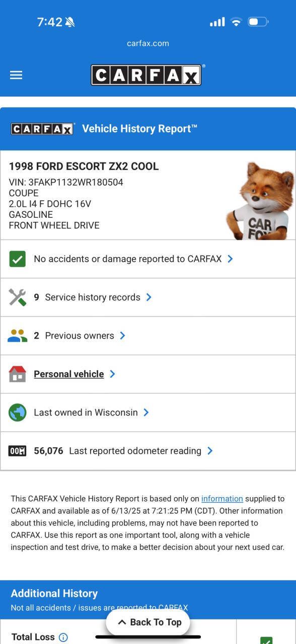296x644 pixels.
Task: Click the odometer reading icon
Action: coord(18,451)
